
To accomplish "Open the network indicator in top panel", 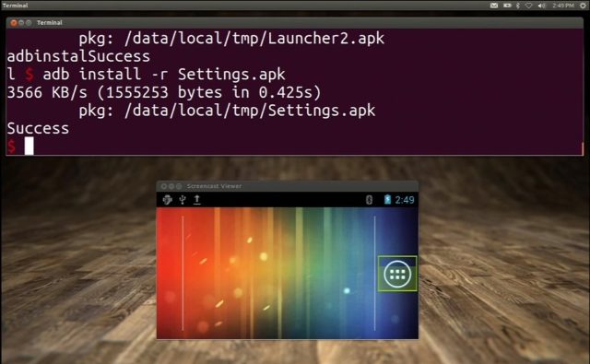I will coord(528,6).
